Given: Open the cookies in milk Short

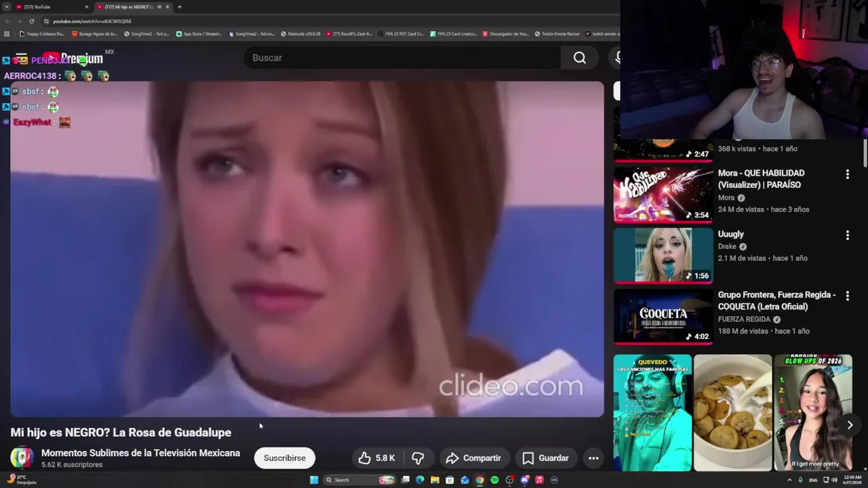Looking at the screenshot, I should [732, 413].
